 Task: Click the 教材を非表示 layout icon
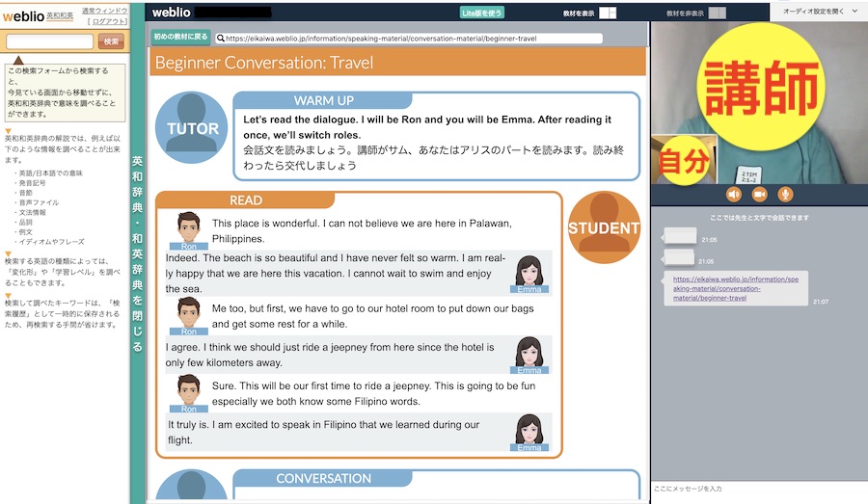(x=717, y=13)
